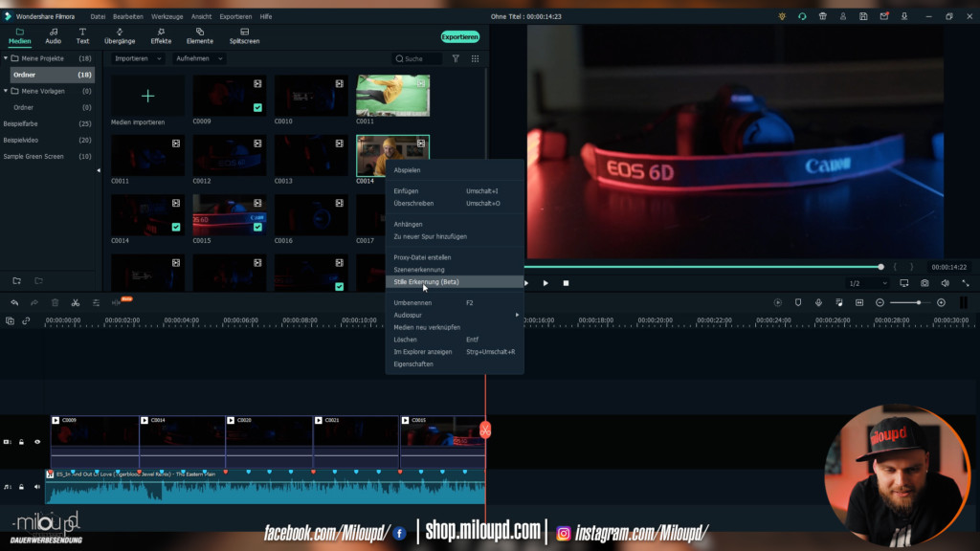Click the preview snapshot camera icon

924,283
